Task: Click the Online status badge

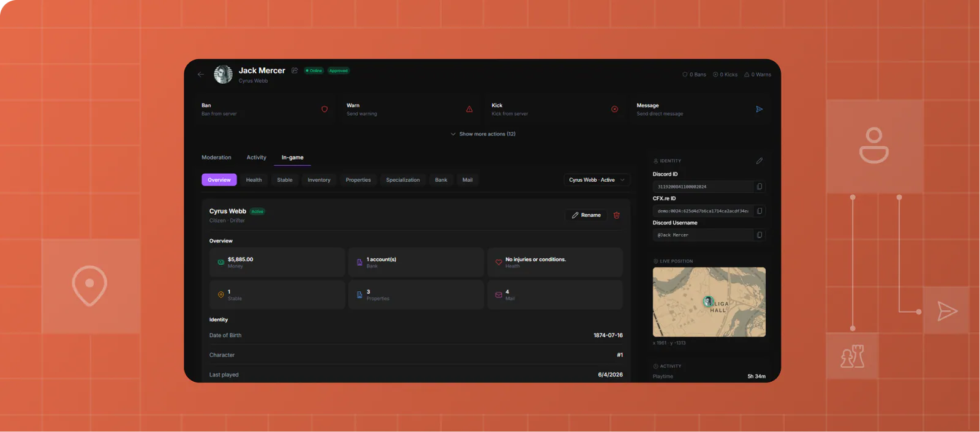Action: tap(314, 70)
